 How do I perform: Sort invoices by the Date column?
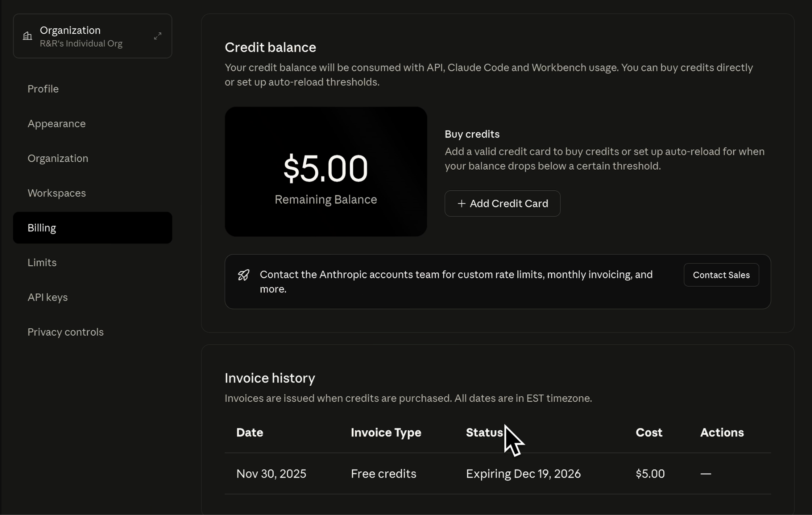[249, 433]
